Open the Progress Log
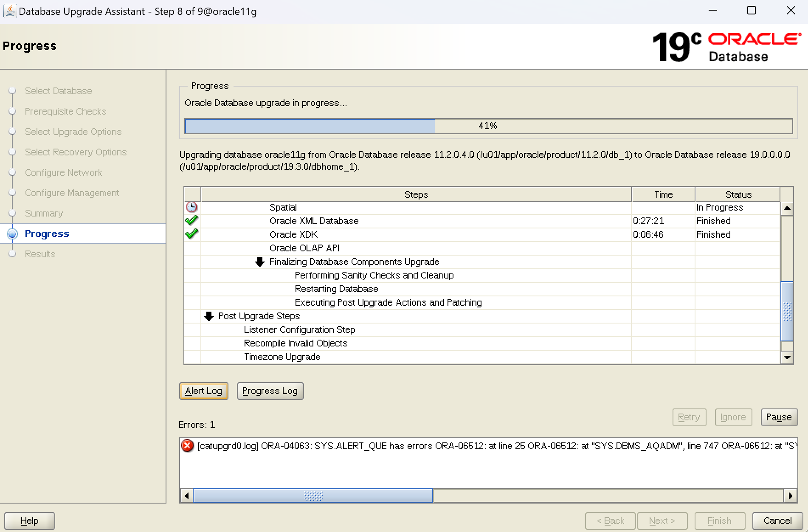Viewport: 808px width, 532px height. point(270,391)
